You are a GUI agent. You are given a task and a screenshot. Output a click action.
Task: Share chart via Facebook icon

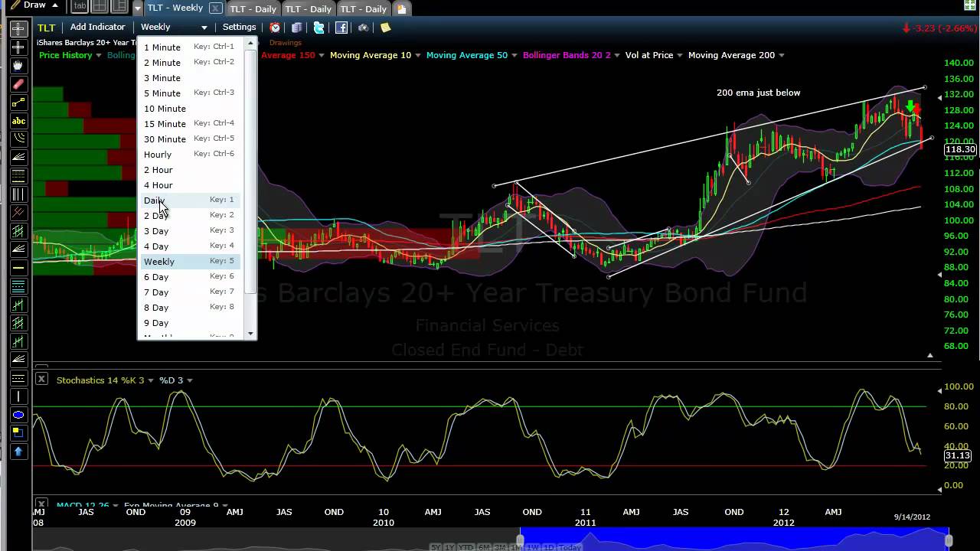point(341,28)
